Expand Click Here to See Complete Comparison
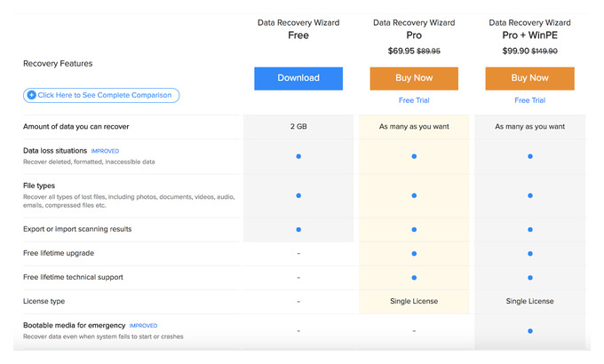 tap(101, 95)
